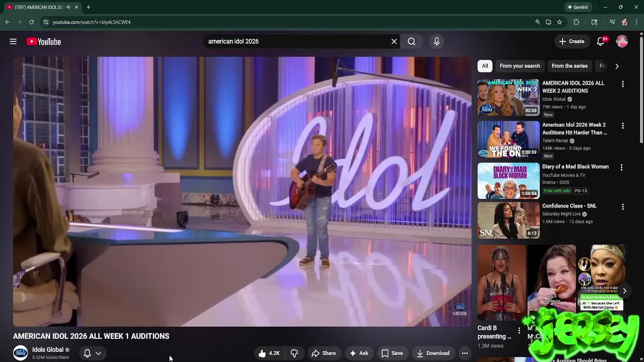Clear the search box with X
This screenshot has height=362, width=644.
(394, 42)
